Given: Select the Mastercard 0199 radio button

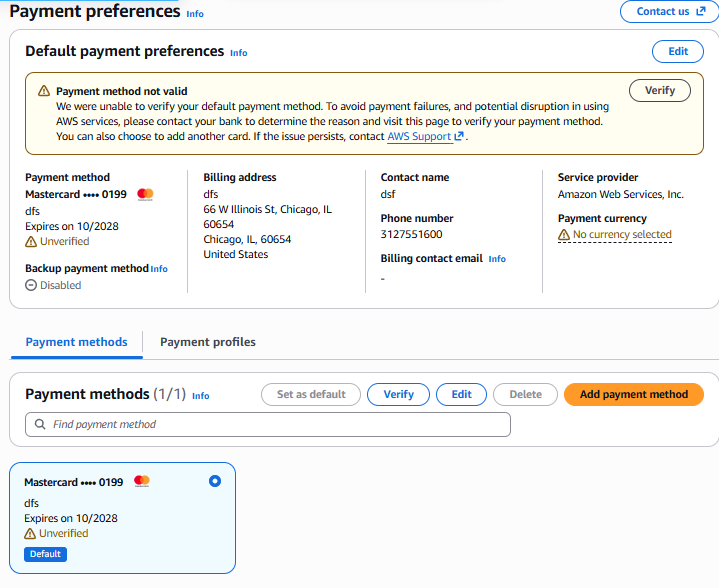Looking at the screenshot, I should (x=215, y=481).
